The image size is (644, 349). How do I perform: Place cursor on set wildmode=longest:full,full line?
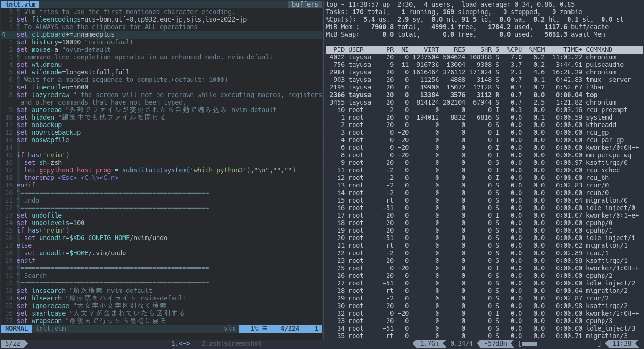73,72
